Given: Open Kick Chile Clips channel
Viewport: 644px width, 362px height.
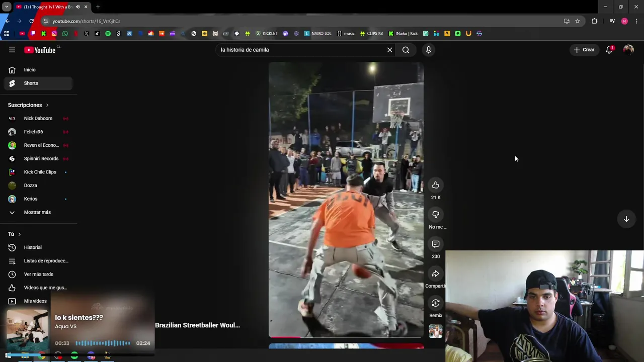Looking at the screenshot, I should pos(38,172).
